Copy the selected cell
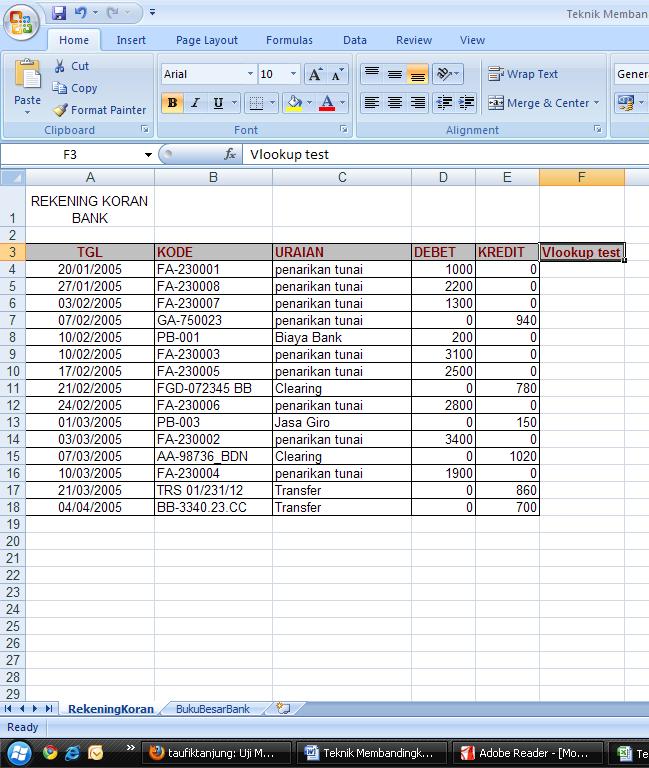The height and width of the screenshot is (768, 649). coord(75,88)
